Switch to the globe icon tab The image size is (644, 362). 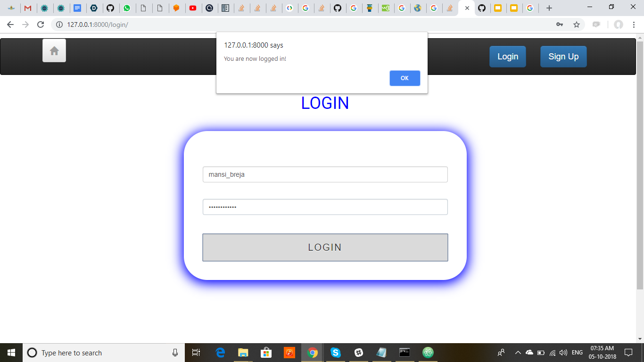[x=417, y=8]
